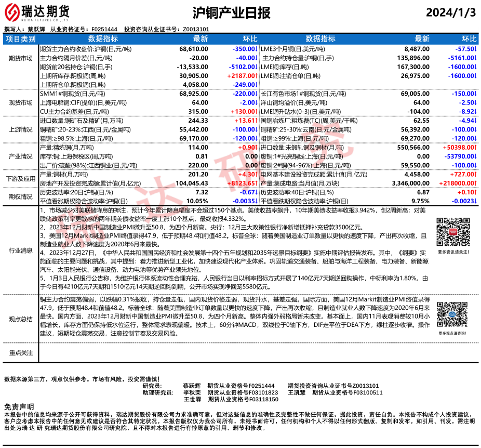481x448 pixels.
Task: Click the red +8123.65 change value
Action: [242, 183]
